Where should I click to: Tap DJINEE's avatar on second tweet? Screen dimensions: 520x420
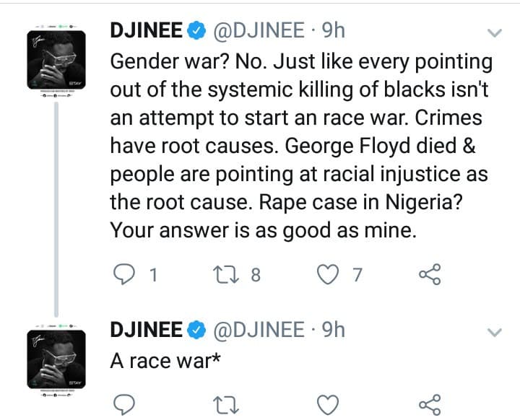pyautogui.click(x=57, y=359)
